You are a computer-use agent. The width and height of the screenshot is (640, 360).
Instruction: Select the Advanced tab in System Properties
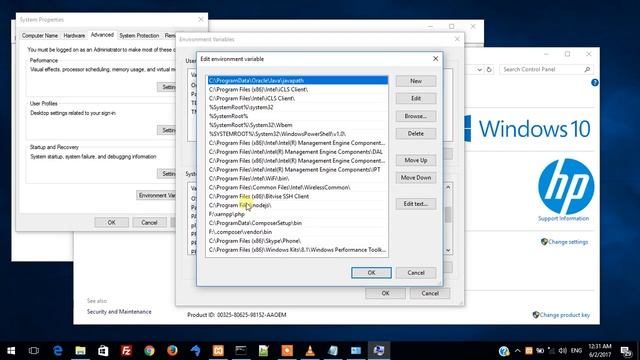pyautogui.click(x=102, y=35)
